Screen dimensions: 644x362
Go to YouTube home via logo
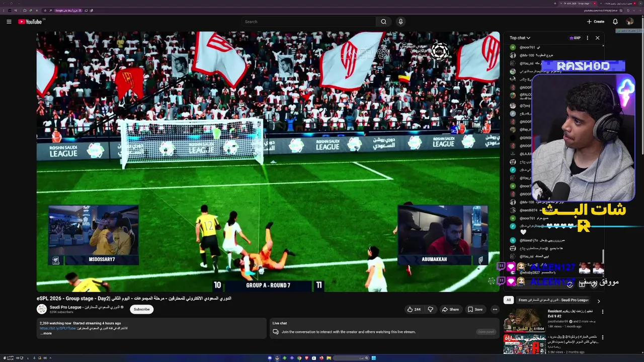coord(30,22)
